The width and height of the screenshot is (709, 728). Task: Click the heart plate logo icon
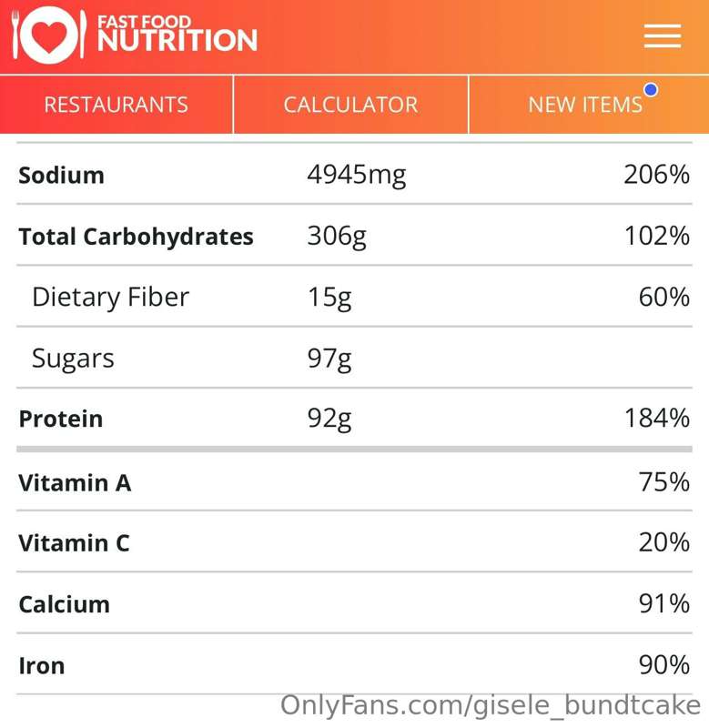click(49, 35)
